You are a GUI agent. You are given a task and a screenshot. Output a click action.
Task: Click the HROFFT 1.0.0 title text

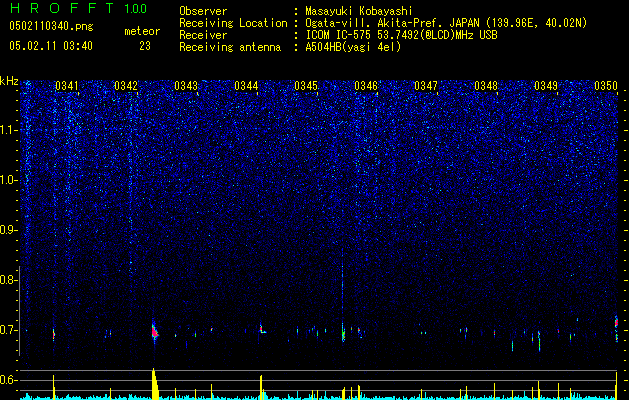[78, 8]
